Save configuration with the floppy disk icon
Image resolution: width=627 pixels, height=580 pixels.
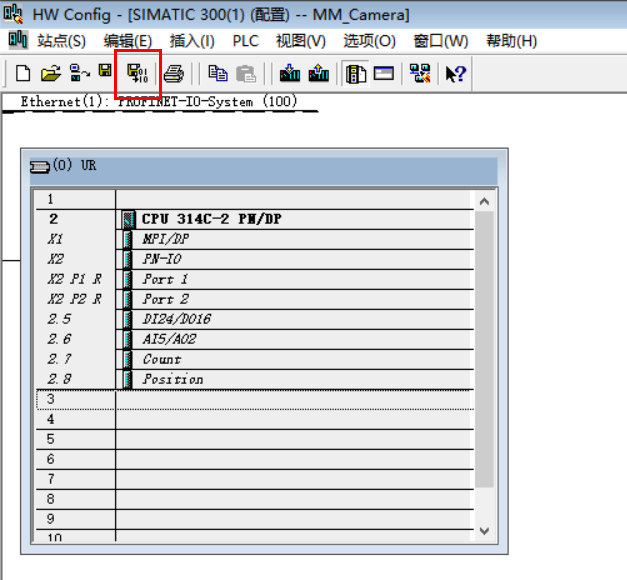coord(105,70)
